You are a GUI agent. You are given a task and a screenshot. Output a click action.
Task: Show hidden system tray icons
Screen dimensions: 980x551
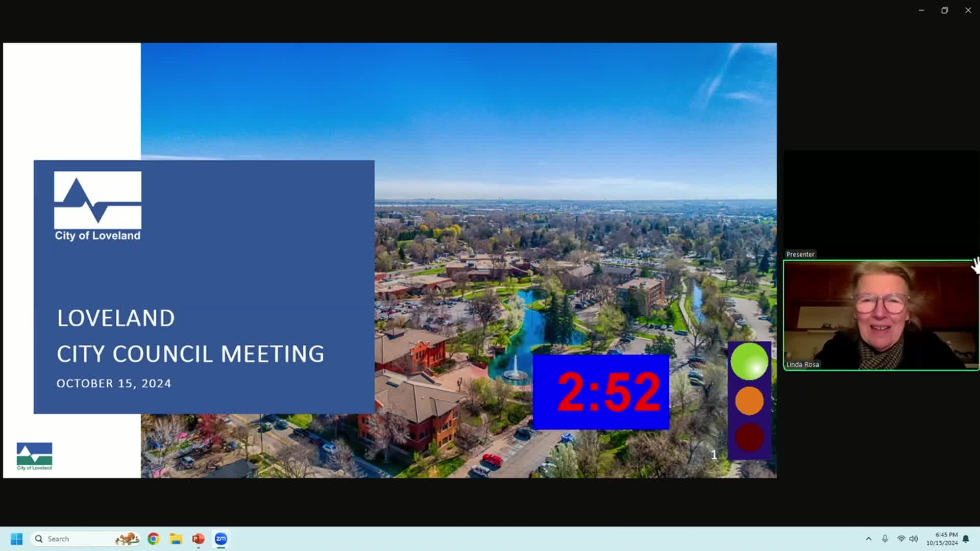click(x=868, y=539)
